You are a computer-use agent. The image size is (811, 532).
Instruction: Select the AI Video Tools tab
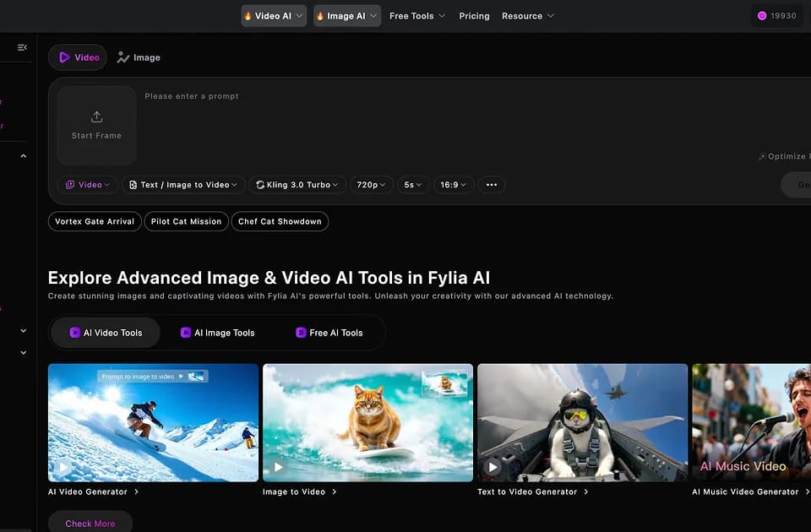click(106, 333)
